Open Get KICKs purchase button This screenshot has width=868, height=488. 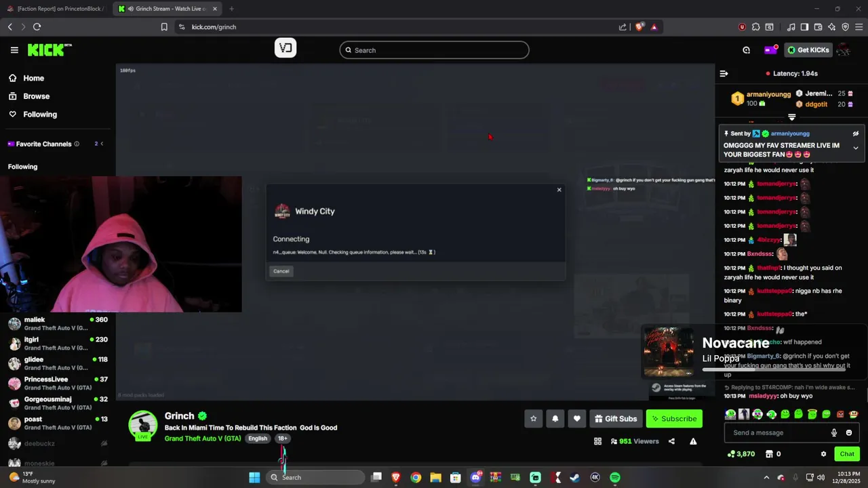pos(808,50)
